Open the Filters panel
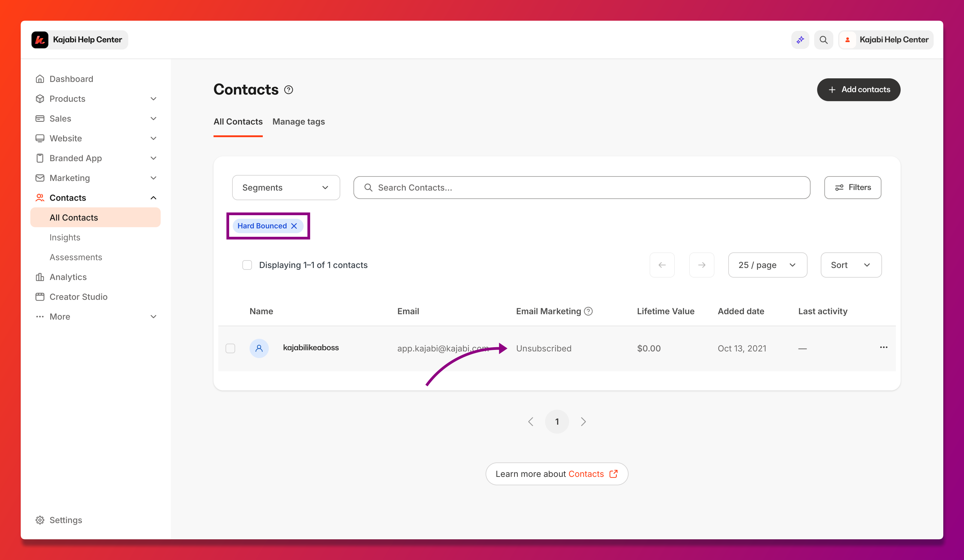The width and height of the screenshot is (964, 560). click(x=852, y=188)
